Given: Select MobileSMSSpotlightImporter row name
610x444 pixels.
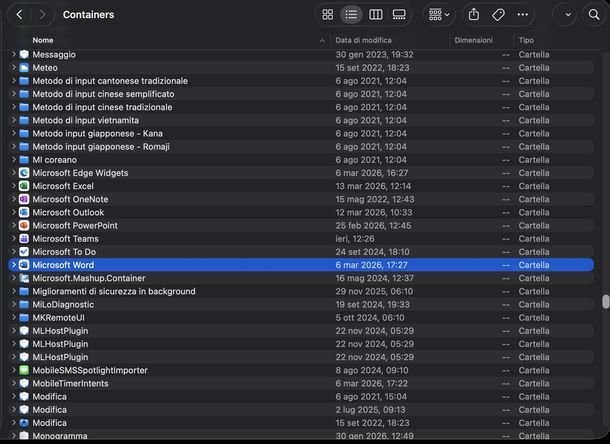Looking at the screenshot, I should click(x=90, y=370).
